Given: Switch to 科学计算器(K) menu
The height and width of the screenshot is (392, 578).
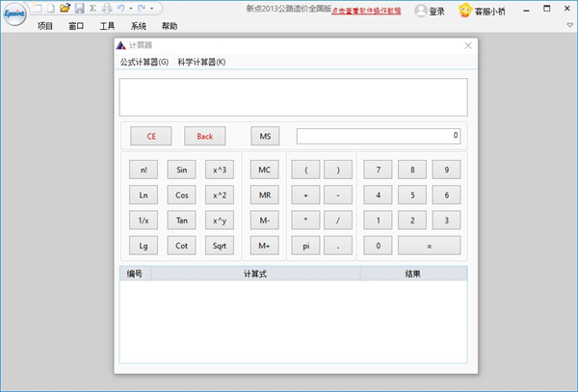Looking at the screenshot, I should (201, 62).
